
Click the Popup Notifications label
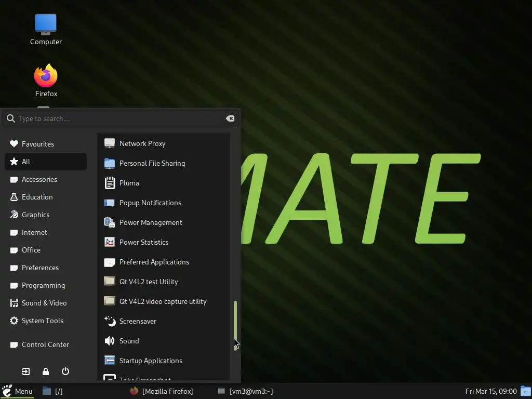[x=150, y=203]
